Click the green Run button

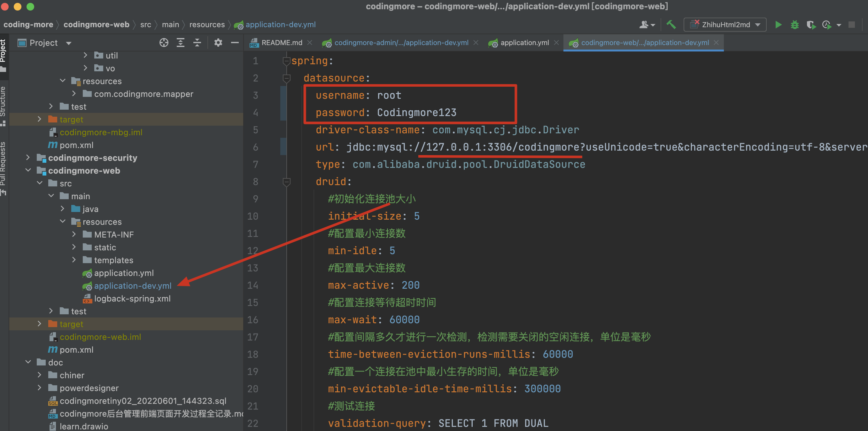point(779,25)
